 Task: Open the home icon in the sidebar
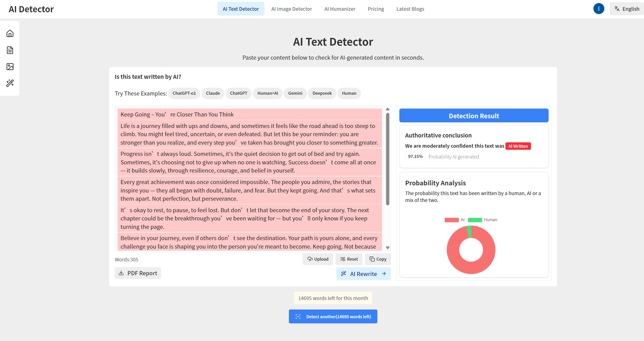(10, 34)
